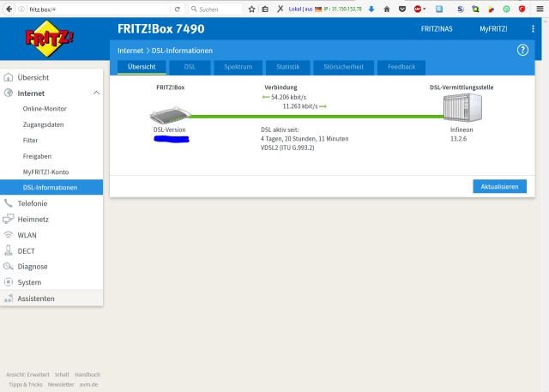Expand the adblock icon dropdown arrow
549x392 pixels.
[425, 9]
